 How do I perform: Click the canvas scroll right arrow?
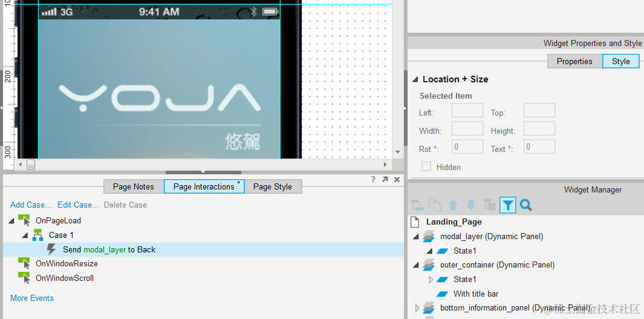(x=385, y=165)
